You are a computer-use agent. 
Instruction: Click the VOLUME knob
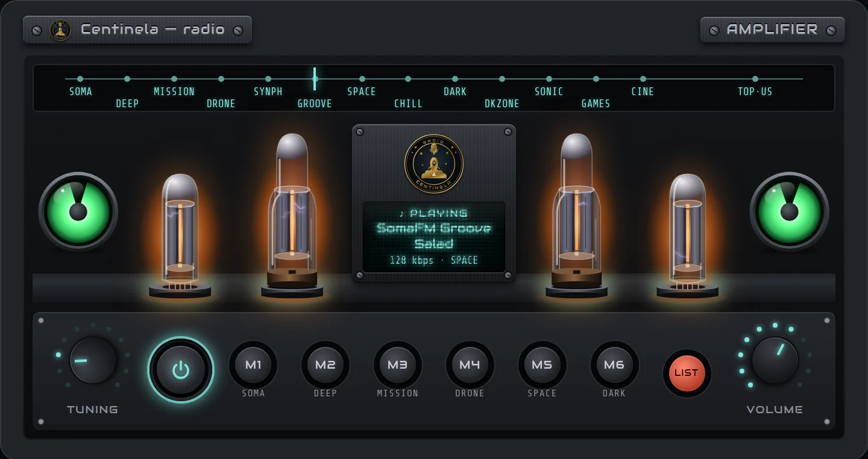(x=775, y=360)
